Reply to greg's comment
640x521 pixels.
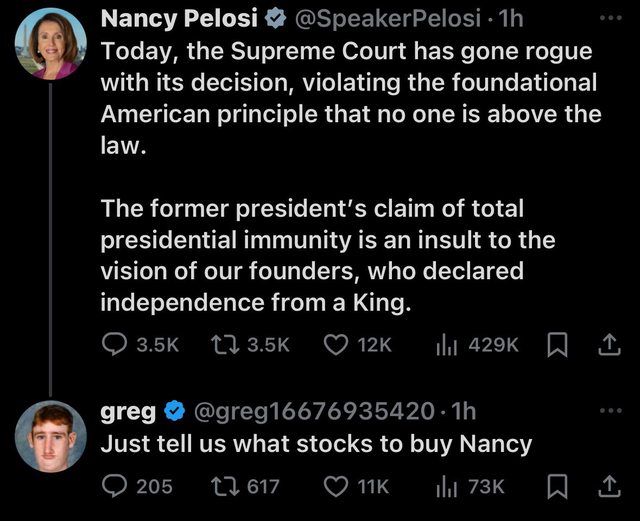pos(116,486)
